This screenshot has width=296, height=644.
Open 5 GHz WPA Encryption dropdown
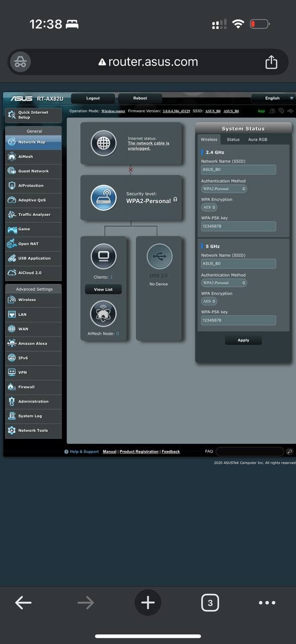click(209, 301)
